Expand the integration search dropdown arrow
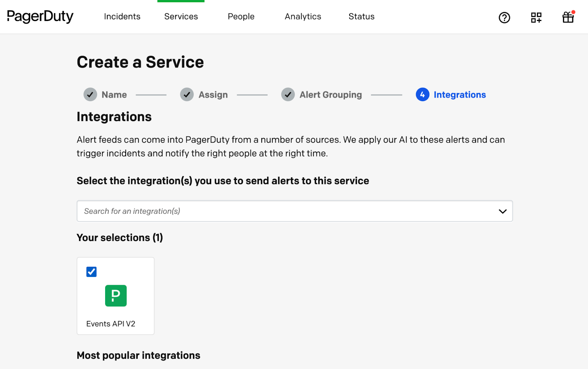The width and height of the screenshot is (588, 369). (x=502, y=211)
